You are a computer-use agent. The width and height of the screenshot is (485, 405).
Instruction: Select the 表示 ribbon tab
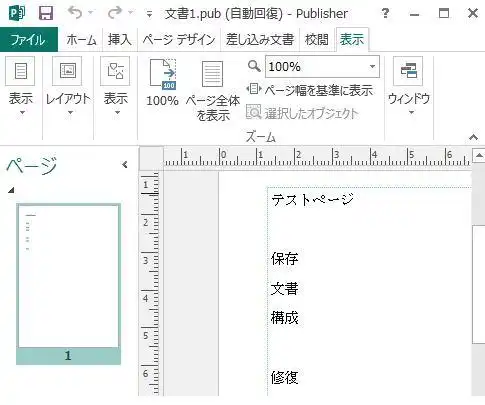[x=352, y=40]
